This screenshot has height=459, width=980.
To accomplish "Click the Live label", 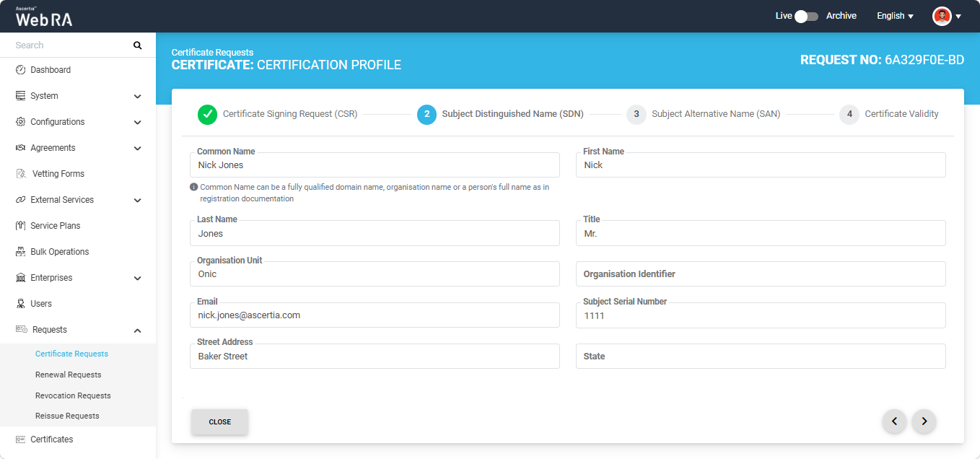I will click(x=784, y=16).
